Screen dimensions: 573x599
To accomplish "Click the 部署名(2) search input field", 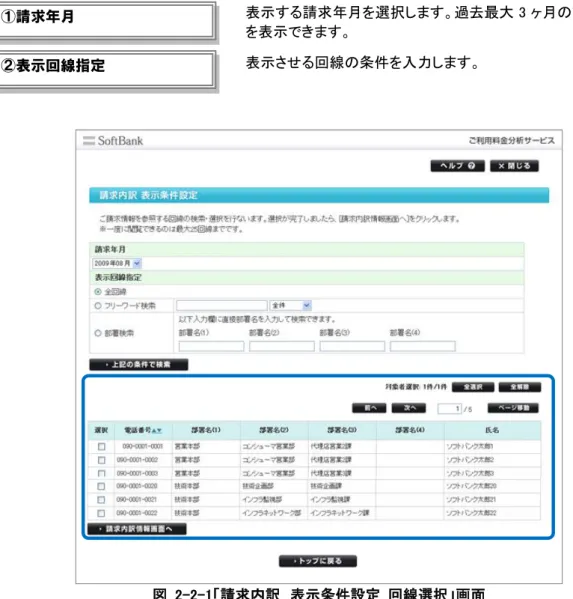I will 282,346.
